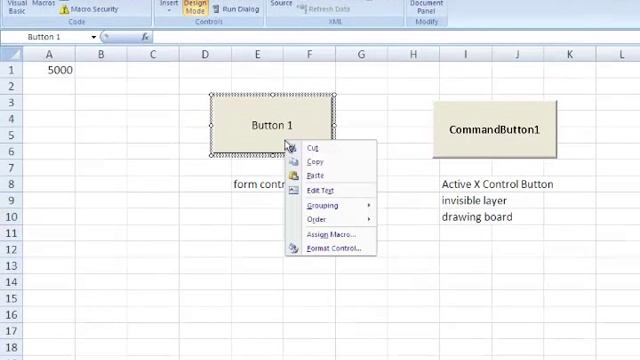Viewport: 640px width, 360px height.
Task: Open the Name Box dropdown arrow
Action: [x=93, y=37]
